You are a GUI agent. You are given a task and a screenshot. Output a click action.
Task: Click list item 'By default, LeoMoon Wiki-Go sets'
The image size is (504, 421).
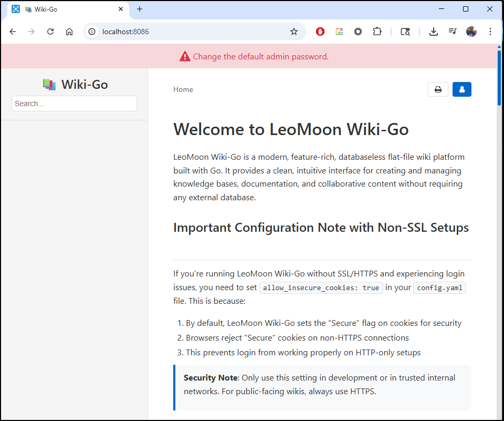[324, 323]
